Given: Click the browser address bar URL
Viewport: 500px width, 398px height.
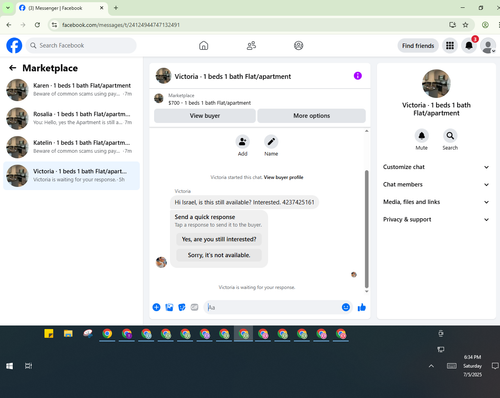Looking at the screenshot, I should pyautogui.click(x=121, y=25).
